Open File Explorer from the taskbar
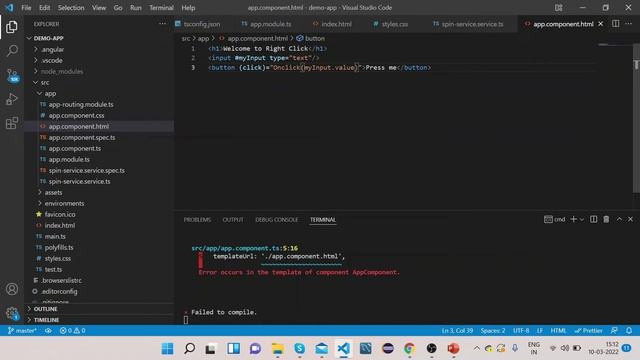 tap(278, 348)
